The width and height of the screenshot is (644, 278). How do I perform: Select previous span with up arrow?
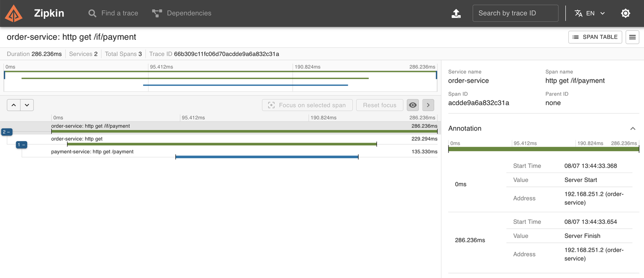pos(14,105)
